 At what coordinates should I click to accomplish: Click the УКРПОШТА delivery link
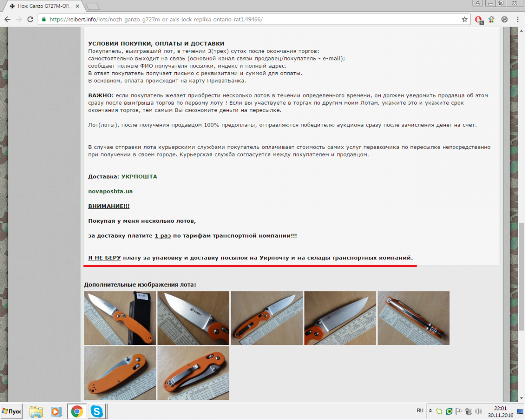pos(139,177)
